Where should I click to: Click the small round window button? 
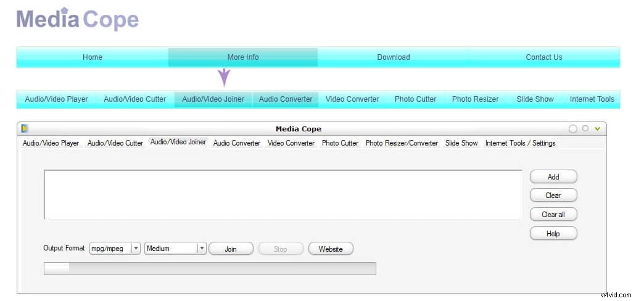click(585, 128)
